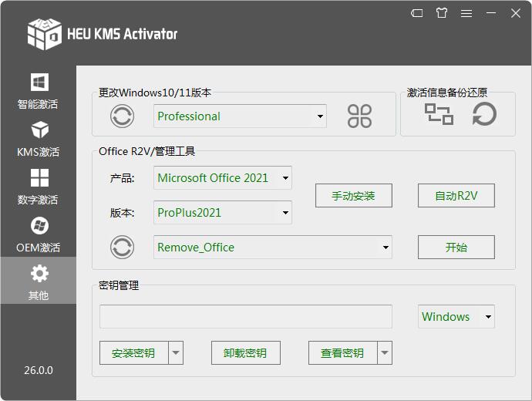Minimize the HEU KMS Activator window
The width and height of the screenshot is (532, 401).
[x=491, y=13]
